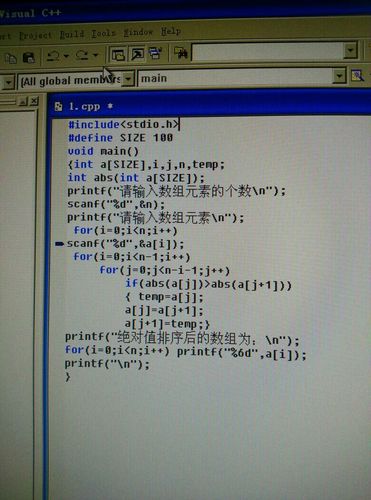Viewport: 371px width, 500px height.
Task: Open the Window List icon
Action: tap(155, 53)
